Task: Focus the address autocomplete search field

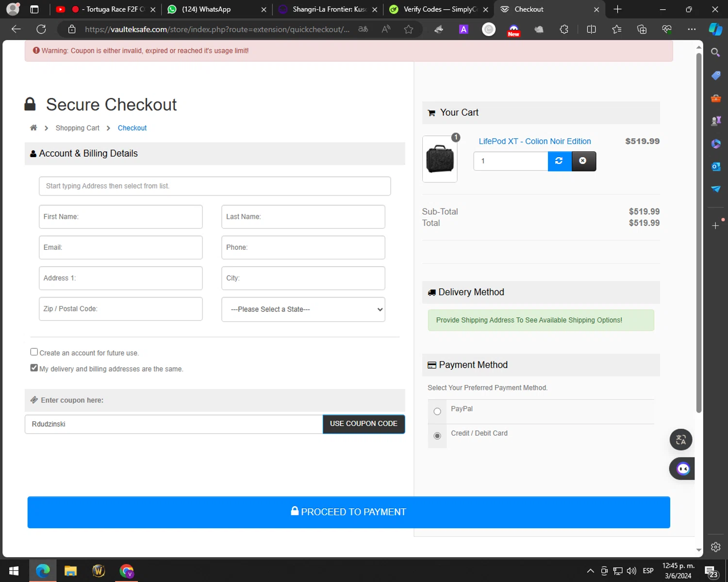Action: tap(215, 186)
